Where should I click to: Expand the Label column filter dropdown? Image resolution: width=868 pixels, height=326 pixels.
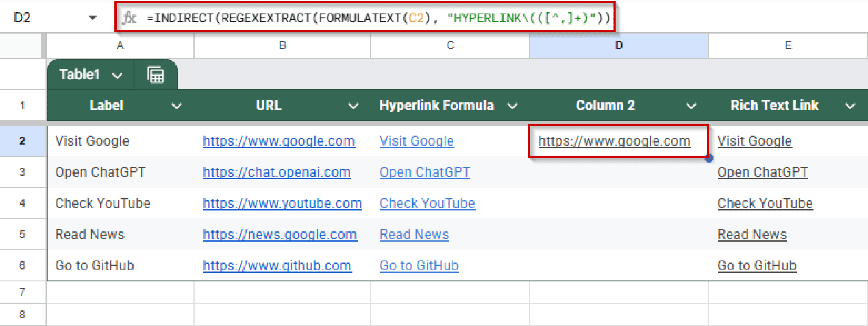click(177, 106)
